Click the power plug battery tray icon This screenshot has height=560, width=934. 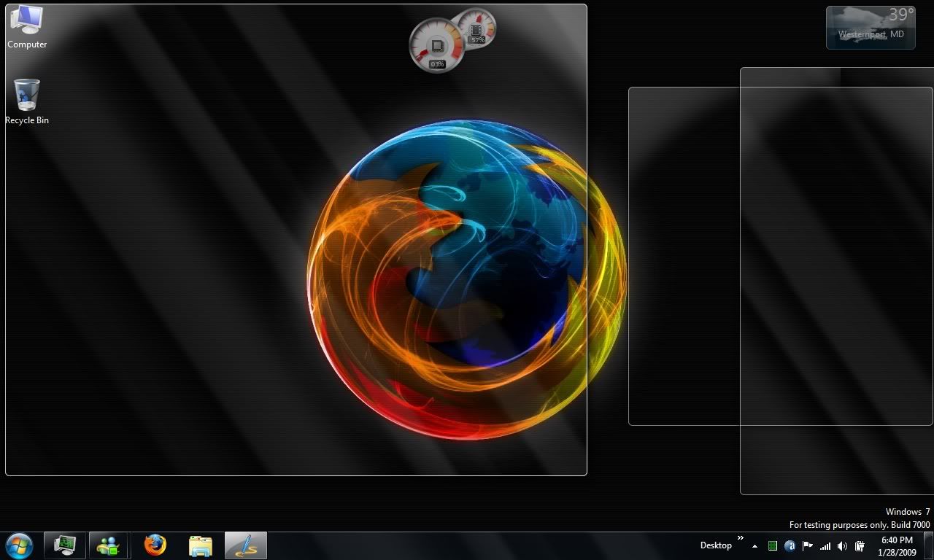[860, 546]
